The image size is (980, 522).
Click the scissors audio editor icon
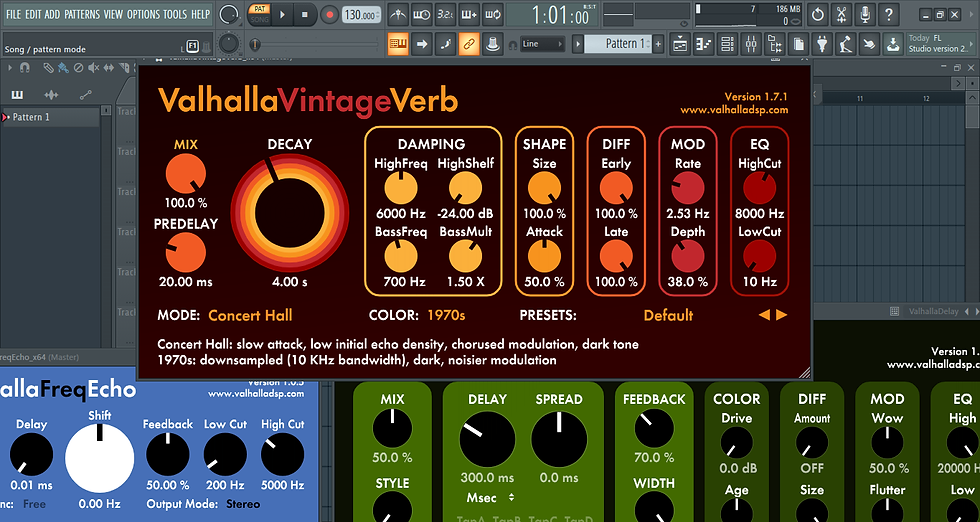pos(841,14)
